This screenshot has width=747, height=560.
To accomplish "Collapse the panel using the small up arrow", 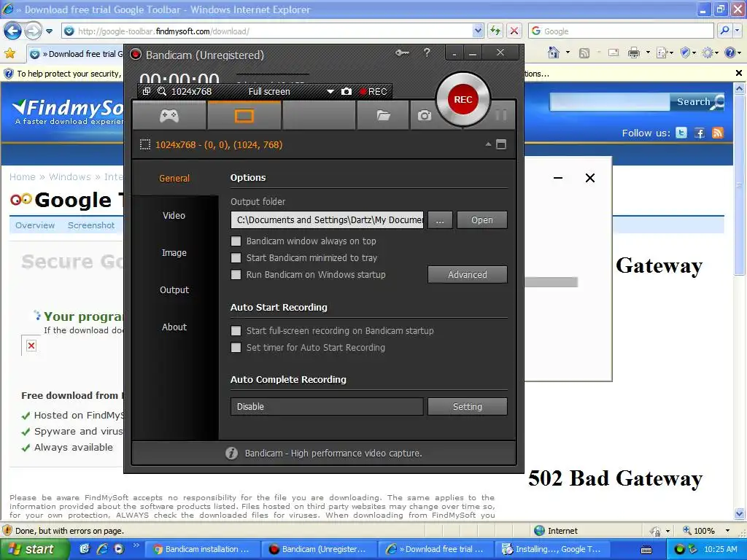I will pos(488,144).
